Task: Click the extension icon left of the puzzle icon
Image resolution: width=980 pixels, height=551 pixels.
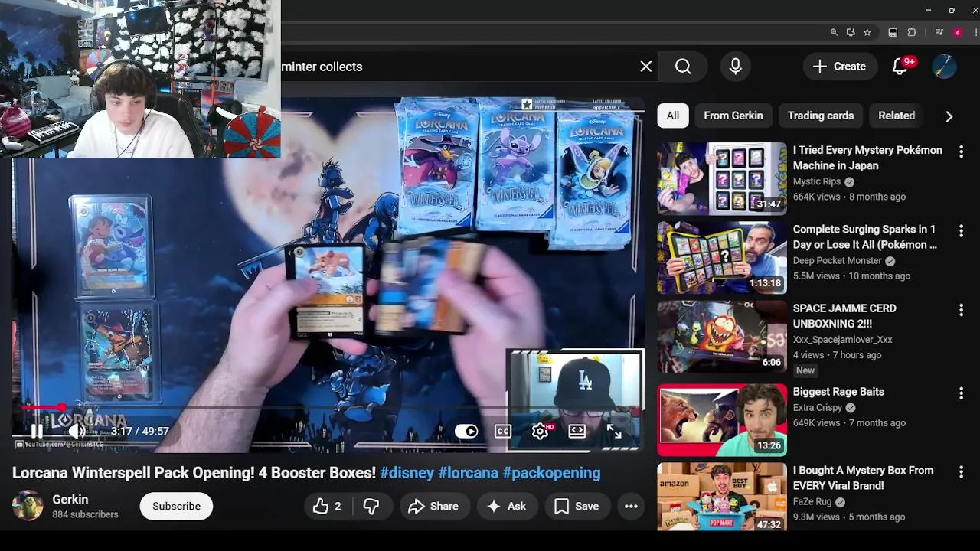Action: click(893, 32)
